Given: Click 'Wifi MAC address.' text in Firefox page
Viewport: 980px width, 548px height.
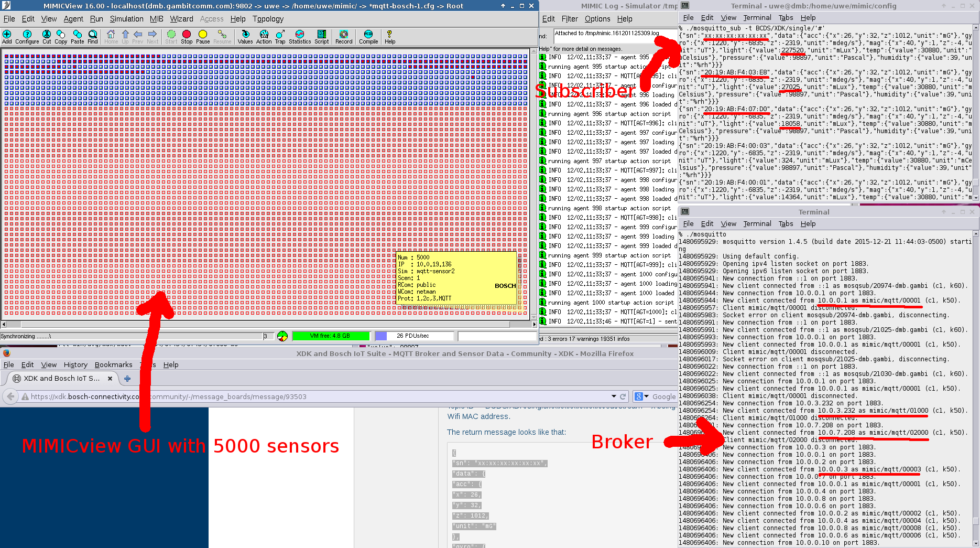Looking at the screenshot, I should (x=478, y=417).
